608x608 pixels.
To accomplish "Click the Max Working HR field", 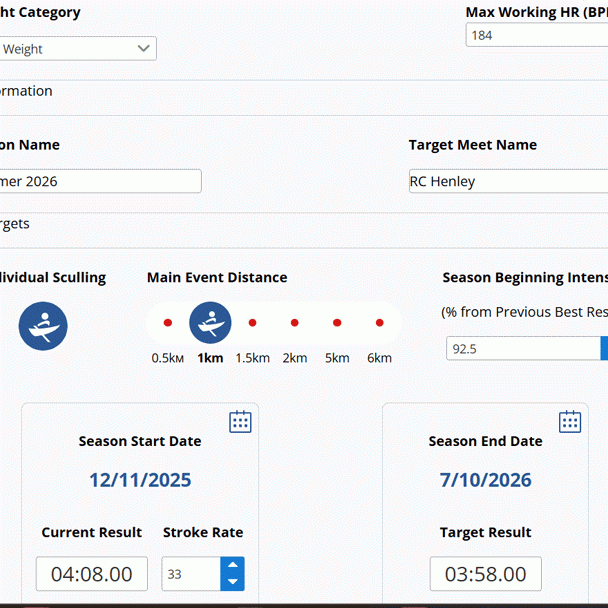I will point(536,35).
